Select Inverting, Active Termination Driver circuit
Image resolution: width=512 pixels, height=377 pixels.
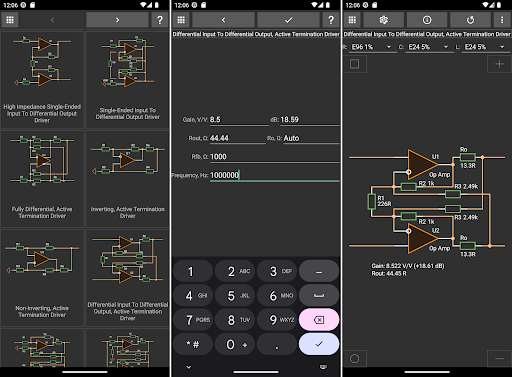pos(128,179)
